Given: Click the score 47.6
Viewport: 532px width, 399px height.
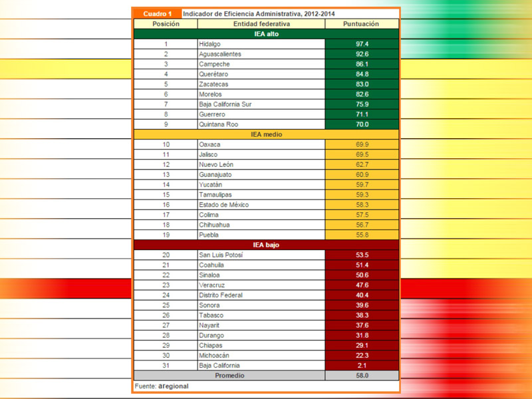Looking at the screenshot, I should [x=362, y=285].
